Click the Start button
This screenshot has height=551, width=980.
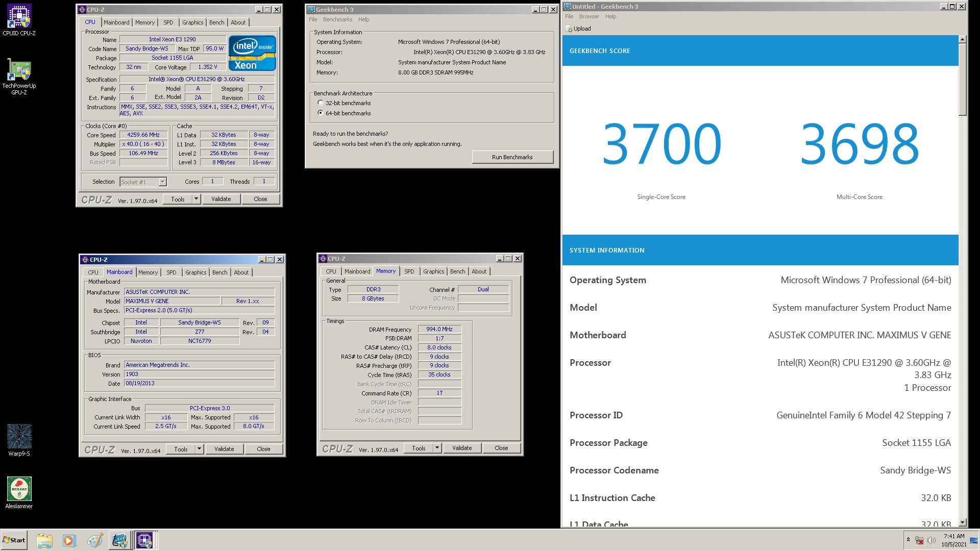tap(14, 540)
